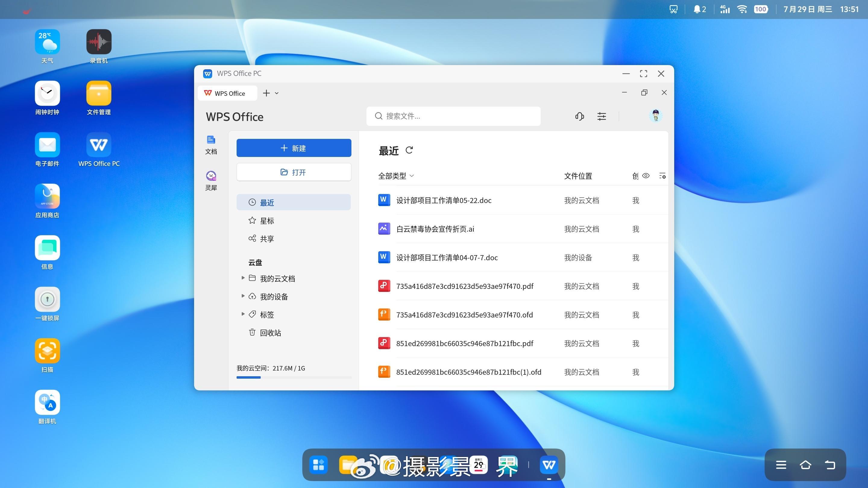Click the 一键锁屏 one-tap lock icon
Image resolution: width=868 pixels, height=488 pixels.
point(47,299)
